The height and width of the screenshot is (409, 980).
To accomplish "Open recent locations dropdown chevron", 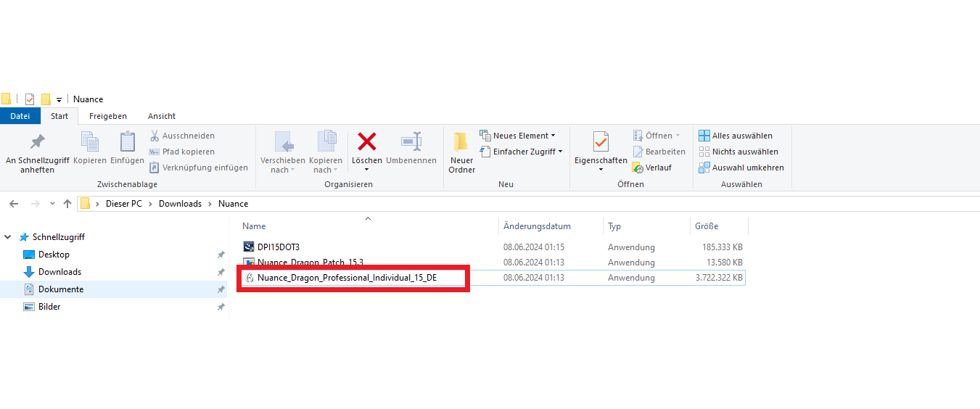I will click(52, 204).
